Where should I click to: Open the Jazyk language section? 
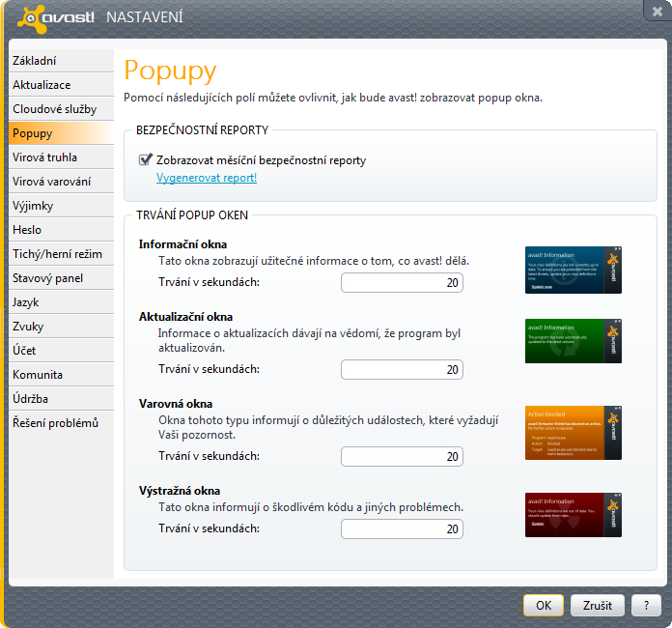point(61,302)
